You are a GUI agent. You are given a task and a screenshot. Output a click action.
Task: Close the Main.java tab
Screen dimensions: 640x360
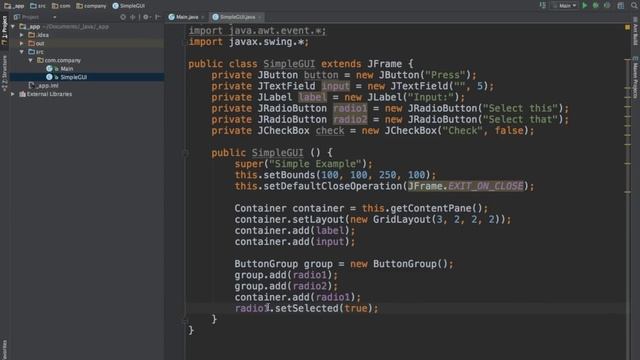click(x=203, y=17)
